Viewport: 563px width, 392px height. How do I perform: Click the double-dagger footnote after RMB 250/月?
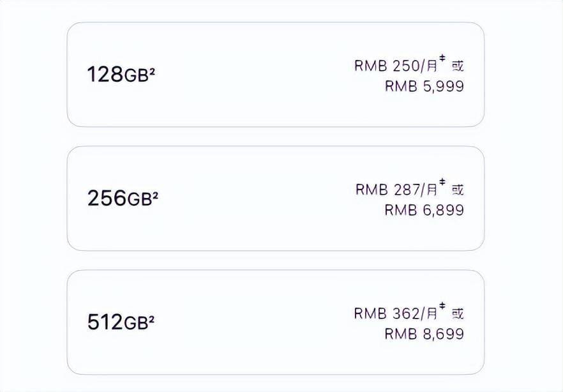pos(442,58)
